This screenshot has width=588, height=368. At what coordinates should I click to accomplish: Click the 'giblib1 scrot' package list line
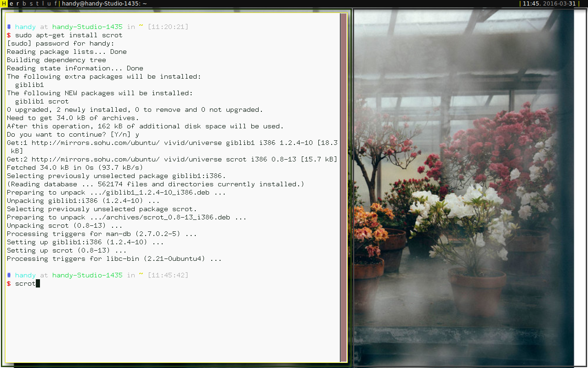tap(42, 102)
